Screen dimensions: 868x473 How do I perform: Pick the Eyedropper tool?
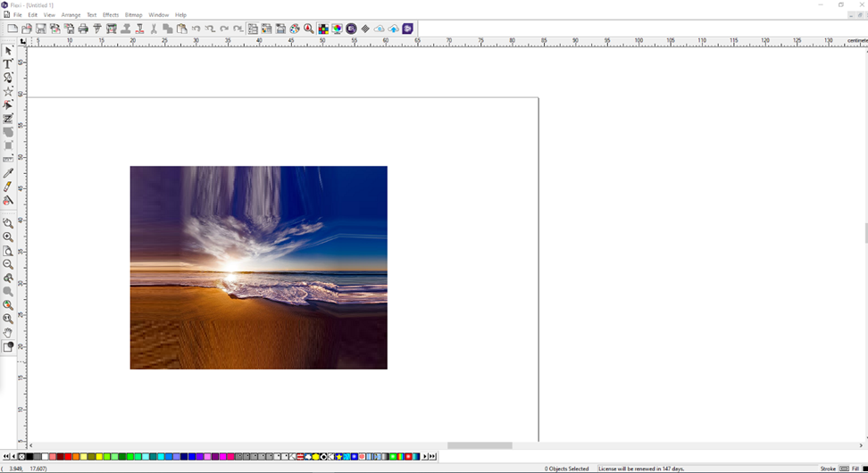(8, 173)
